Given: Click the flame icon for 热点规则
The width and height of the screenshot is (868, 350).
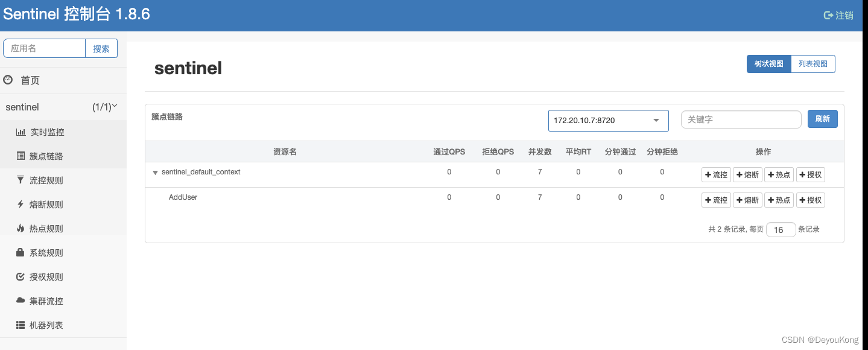Looking at the screenshot, I should pos(21,228).
